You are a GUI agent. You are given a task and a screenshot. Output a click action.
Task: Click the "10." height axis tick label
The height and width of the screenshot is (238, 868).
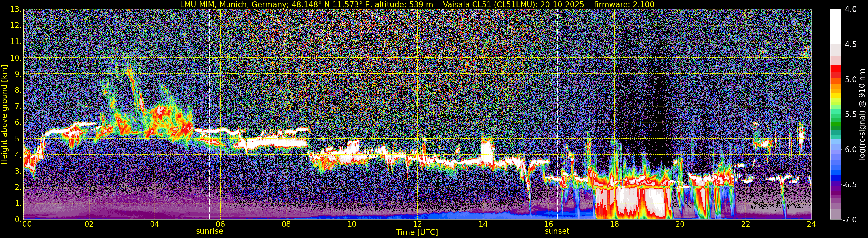16,58
